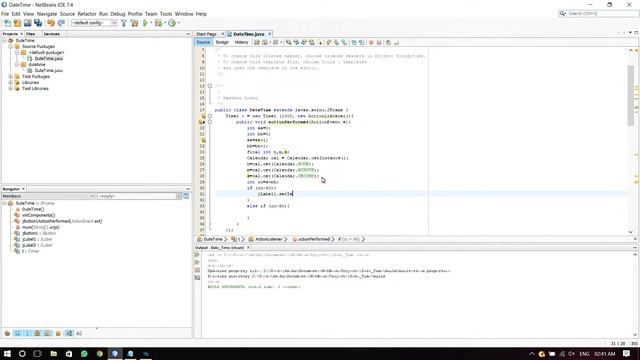The image size is (640, 360).
Task: Collapse the default package node
Action: tap(17, 53)
